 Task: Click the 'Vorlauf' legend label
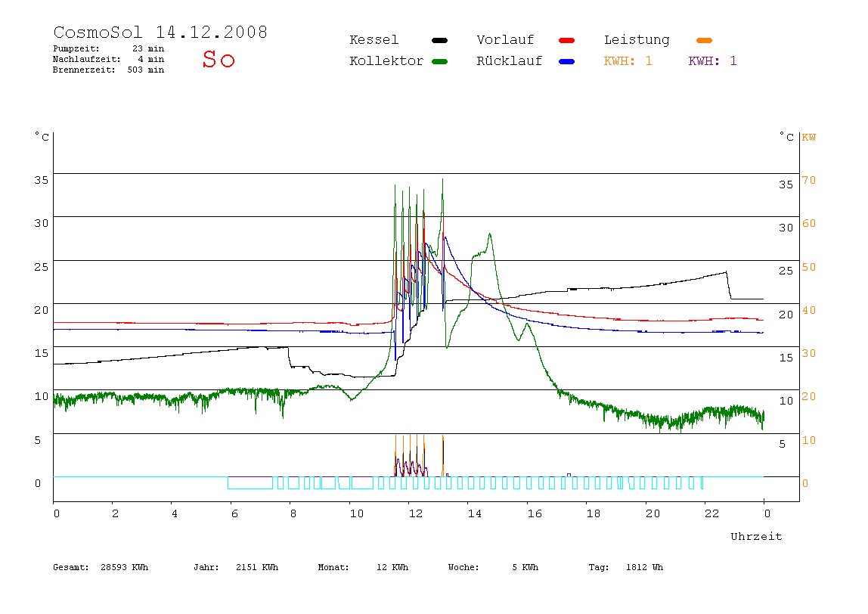(x=505, y=40)
